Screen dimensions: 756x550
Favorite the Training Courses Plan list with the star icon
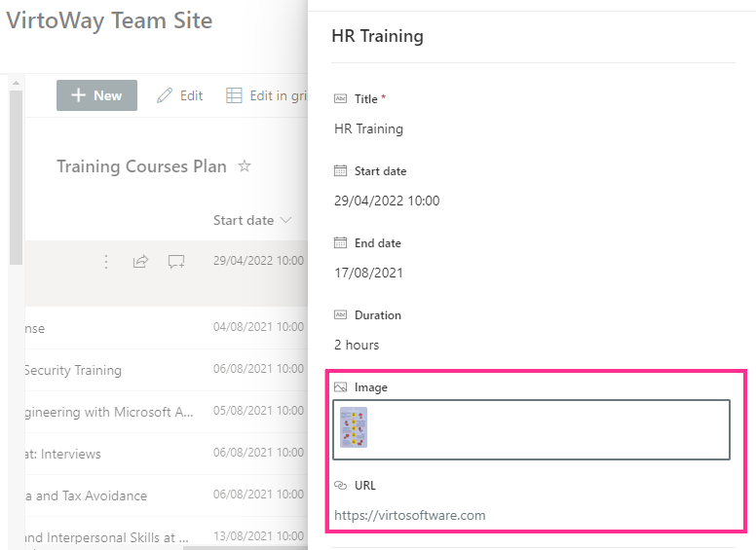[245, 166]
